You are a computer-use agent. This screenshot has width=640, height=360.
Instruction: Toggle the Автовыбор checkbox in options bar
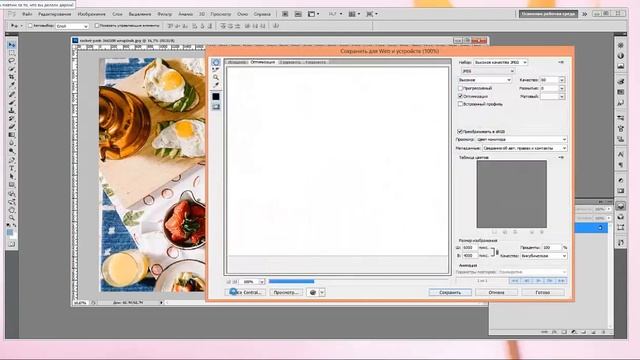coord(30,26)
